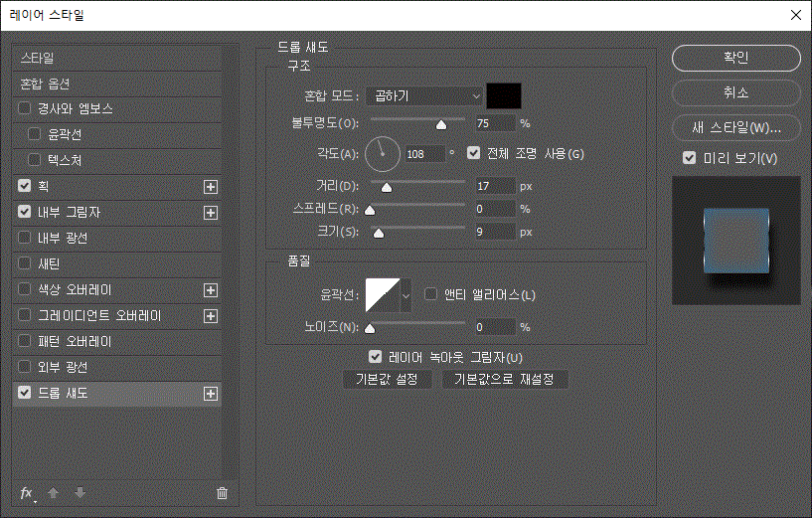The image size is (812, 518).
Task: Click the 기본값 설정 button
Action: pos(387,379)
